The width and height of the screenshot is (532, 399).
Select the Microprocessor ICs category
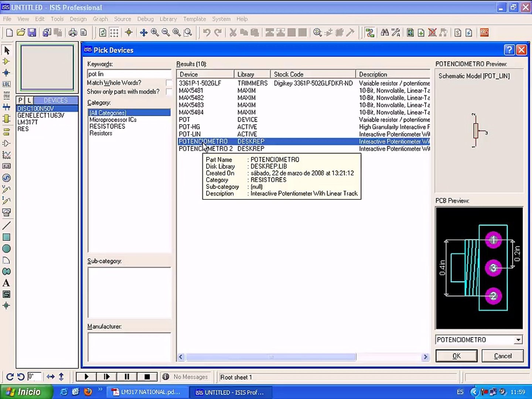tap(113, 120)
